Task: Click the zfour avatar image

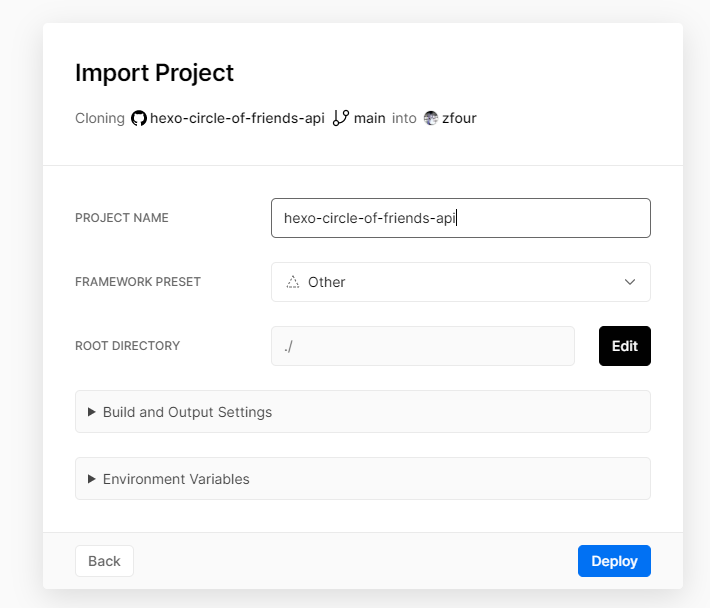Action: pyautogui.click(x=431, y=118)
